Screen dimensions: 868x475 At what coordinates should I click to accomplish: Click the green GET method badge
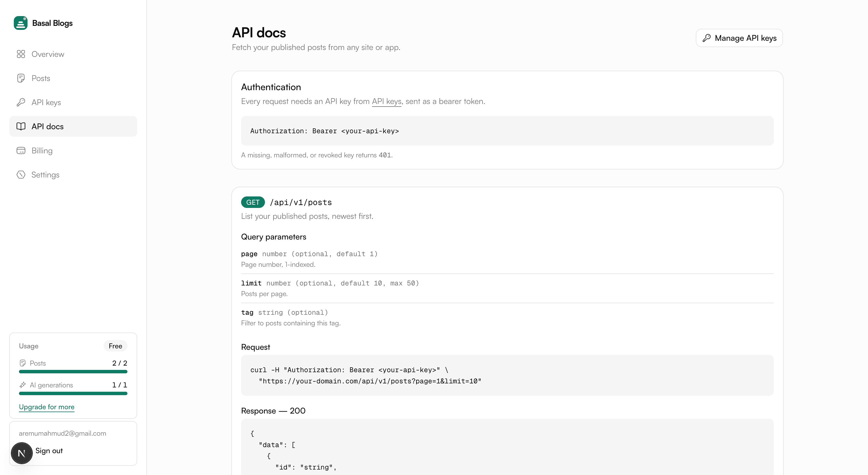click(x=253, y=202)
